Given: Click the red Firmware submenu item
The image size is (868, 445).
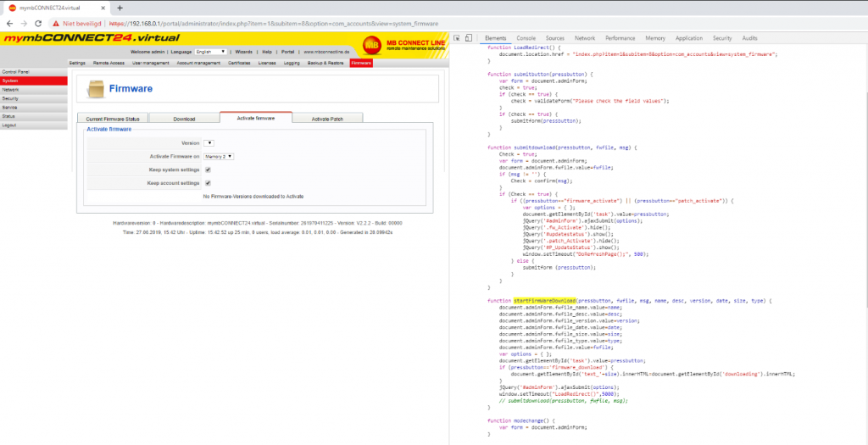Looking at the screenshot, I should coord(361,63).
